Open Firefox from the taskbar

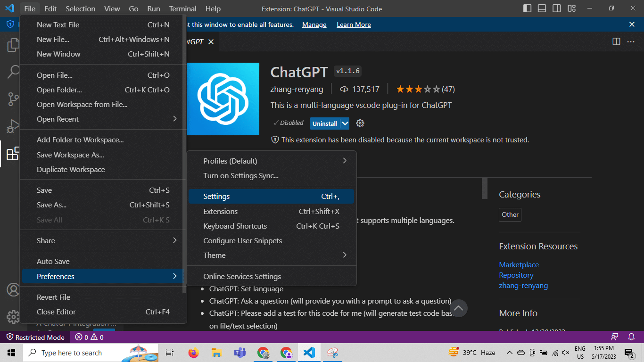pos(193,353)
